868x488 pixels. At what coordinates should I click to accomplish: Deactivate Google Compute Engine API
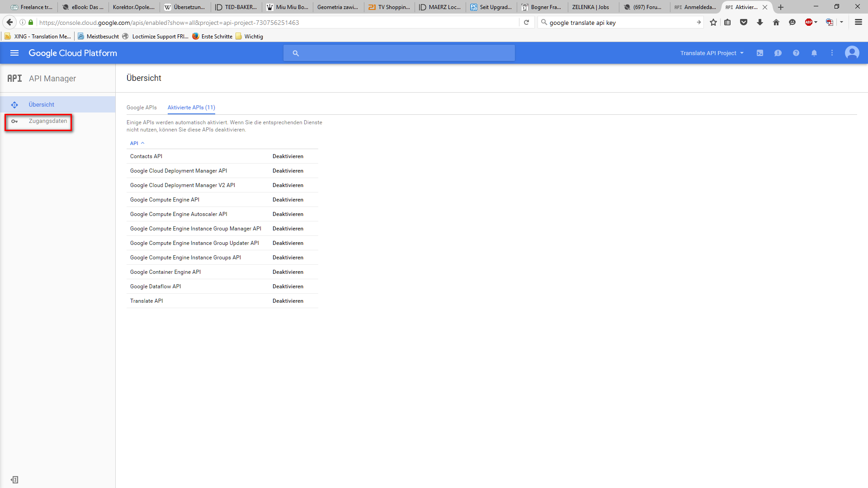click(288, 200)
